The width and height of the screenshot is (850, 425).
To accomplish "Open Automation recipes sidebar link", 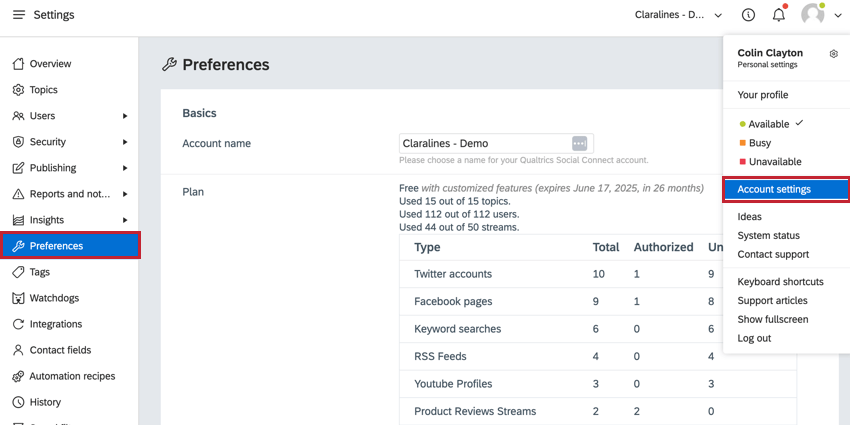I will pyautogui.click(x=72, y=376).
